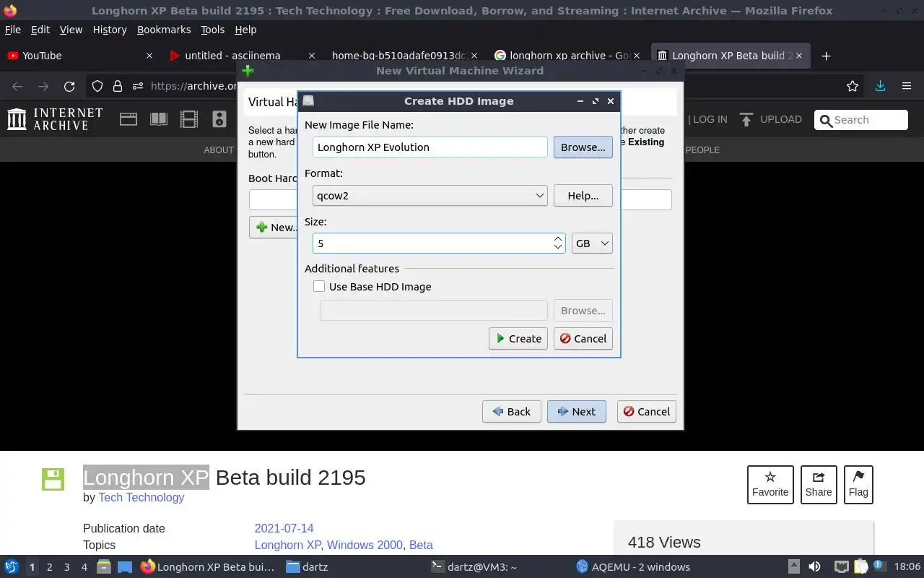Go to the Internet Archive home logo
Viewport: 924px width, 578px height.
coord(55,119)
